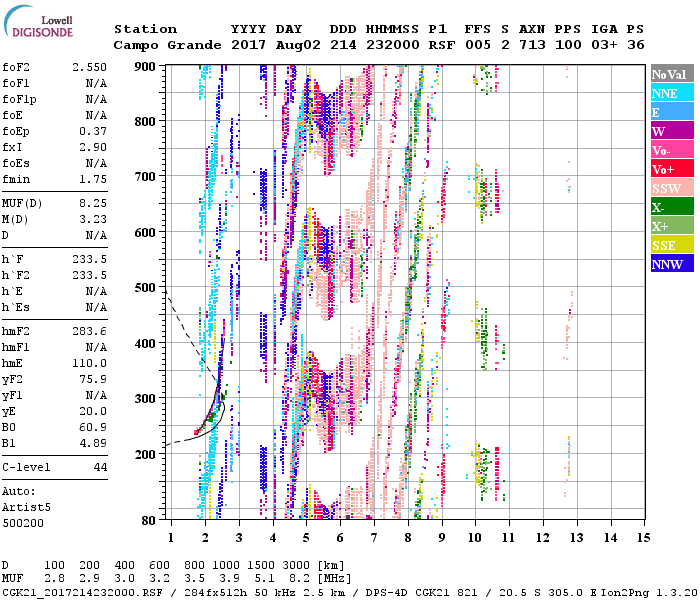Click the yE value 20.0
700x600 pixels.
click(93, 411)
